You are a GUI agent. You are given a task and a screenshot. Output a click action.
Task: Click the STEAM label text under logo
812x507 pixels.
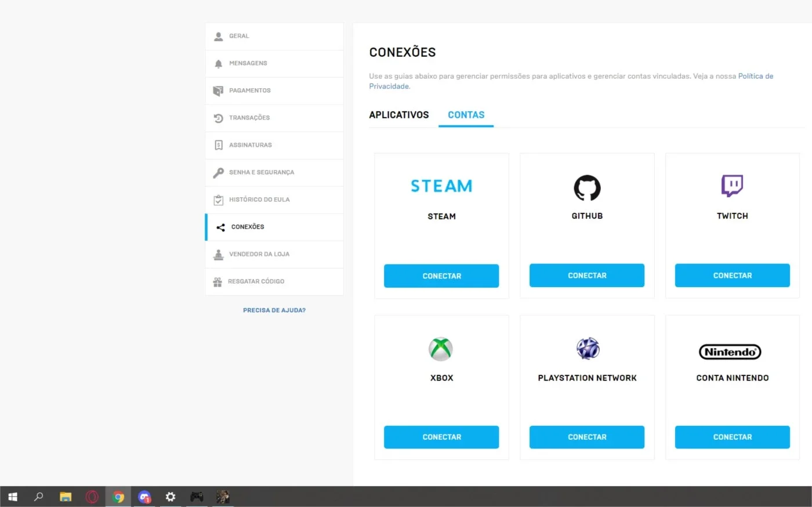click(x=441, y=216)
